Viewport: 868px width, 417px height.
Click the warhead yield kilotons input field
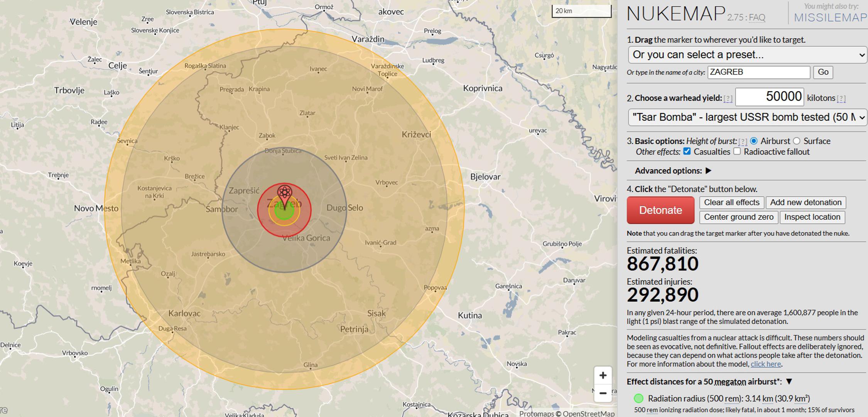[769, 97]
